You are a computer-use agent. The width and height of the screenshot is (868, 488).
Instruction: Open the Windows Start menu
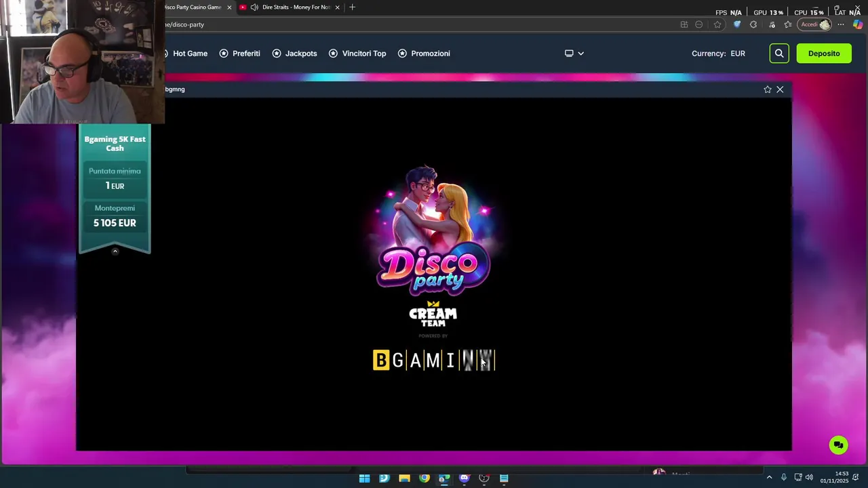click(x=364, y=479)
